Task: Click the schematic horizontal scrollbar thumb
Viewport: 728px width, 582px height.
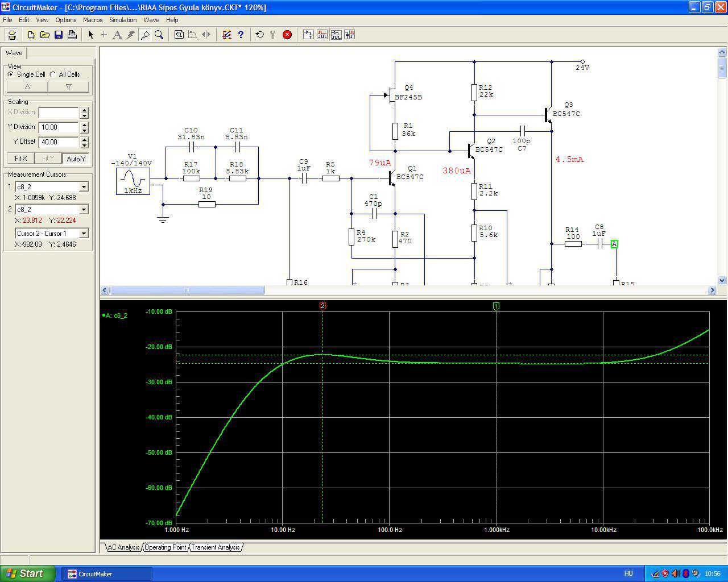Action: 187,290
